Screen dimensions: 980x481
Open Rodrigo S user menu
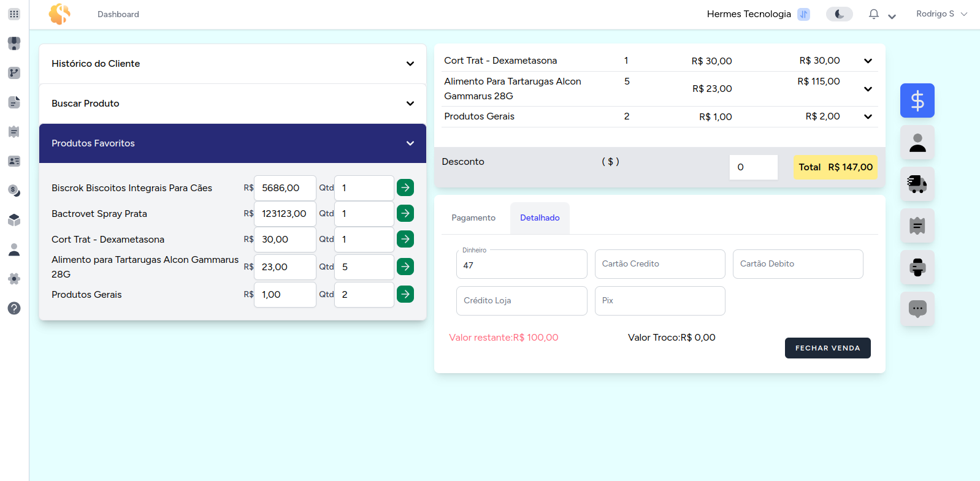click(x=941, y=14)
